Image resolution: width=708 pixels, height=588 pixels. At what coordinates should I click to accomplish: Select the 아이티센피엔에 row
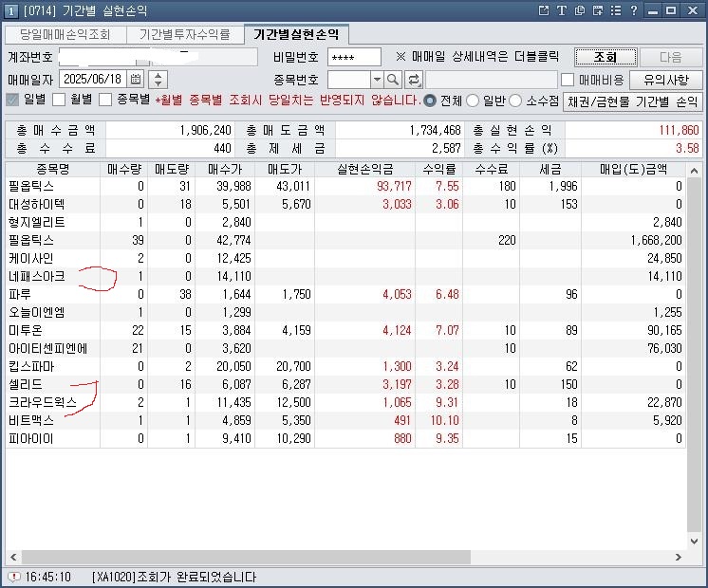[x=345, y=348]
